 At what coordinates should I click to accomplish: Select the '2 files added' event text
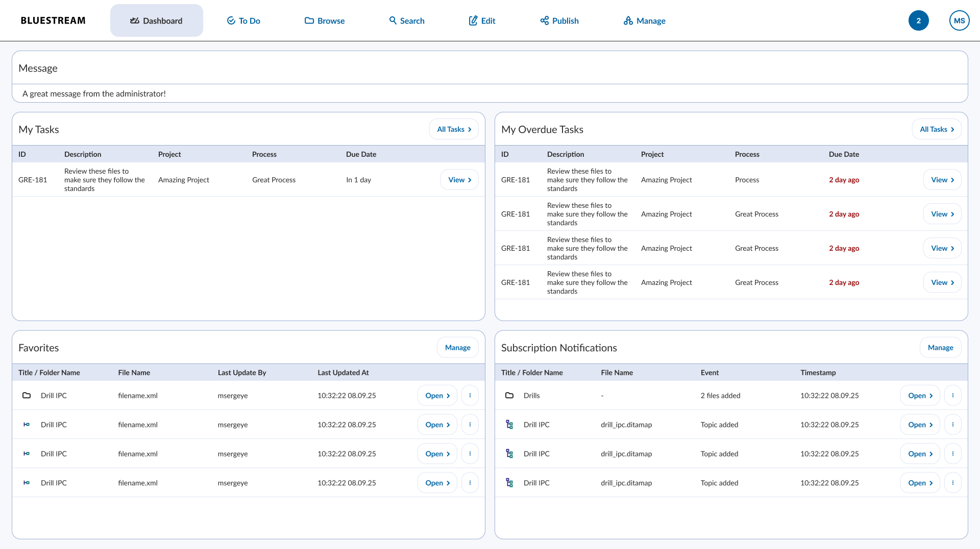pos(720,396)
